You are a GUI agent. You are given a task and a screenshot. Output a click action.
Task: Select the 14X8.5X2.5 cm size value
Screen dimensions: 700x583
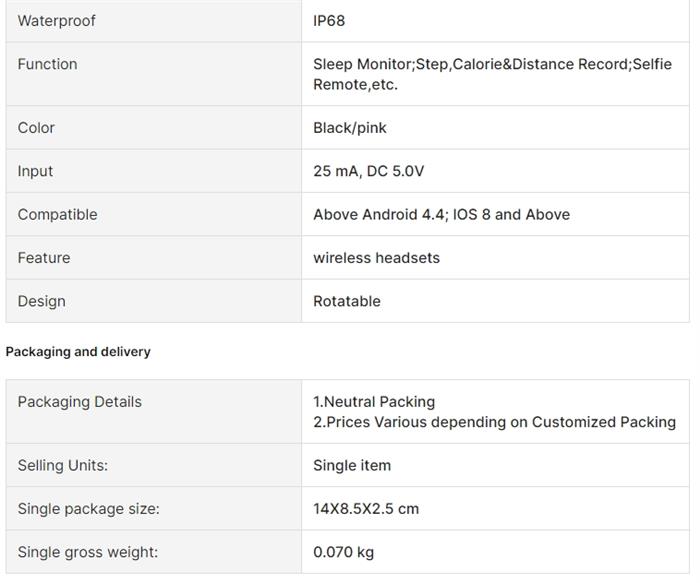click(366, 509)
